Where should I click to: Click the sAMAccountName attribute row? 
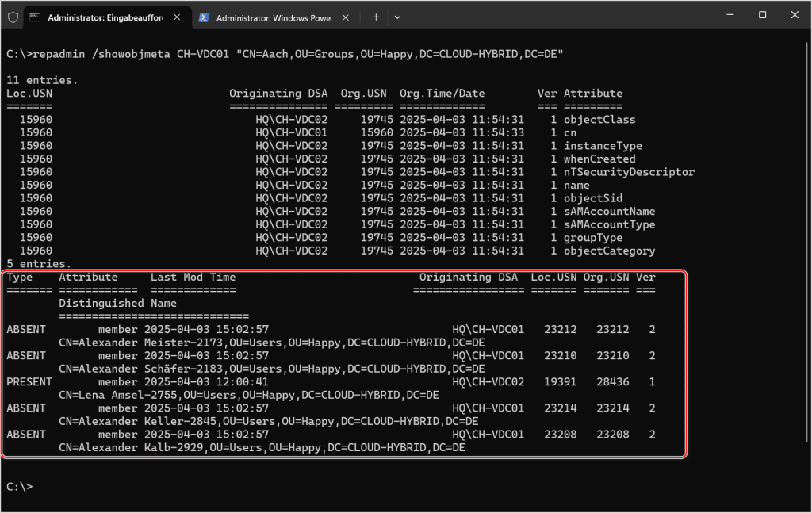(609, 212)
